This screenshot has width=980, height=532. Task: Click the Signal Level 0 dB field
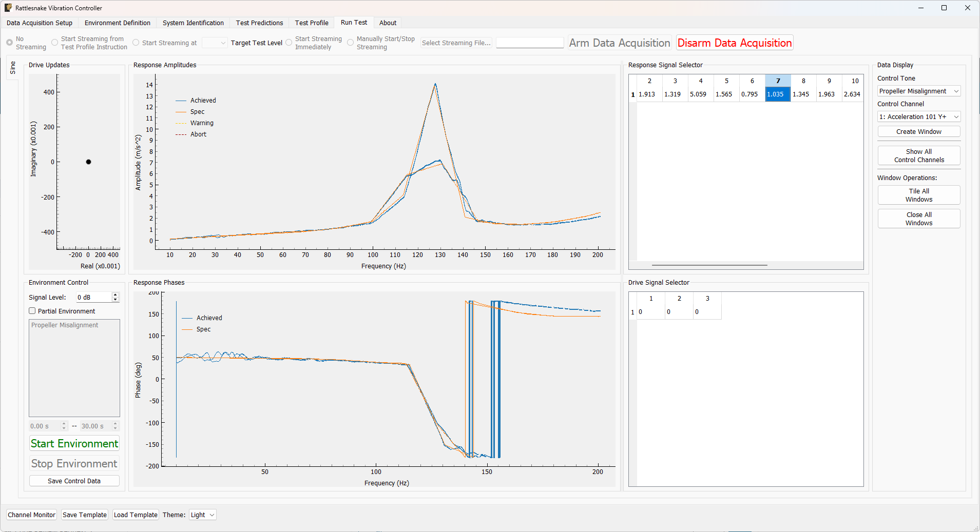click(94, 298)
